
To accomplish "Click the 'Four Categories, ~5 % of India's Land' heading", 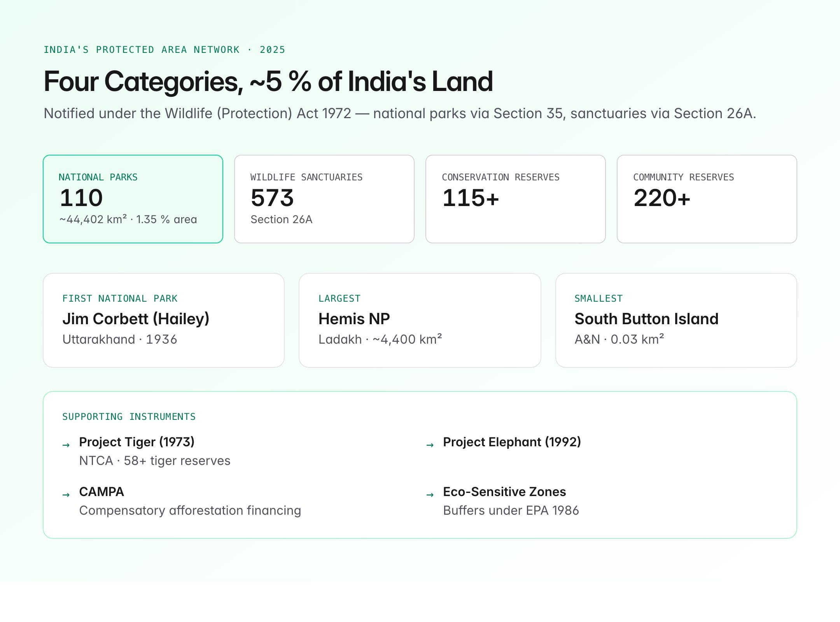I will pyautogui.click(x=268, y=82).
